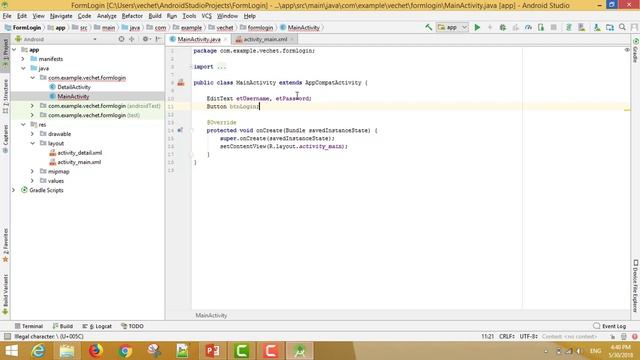
Task: Click the Profile app icon
Action: 528,27
